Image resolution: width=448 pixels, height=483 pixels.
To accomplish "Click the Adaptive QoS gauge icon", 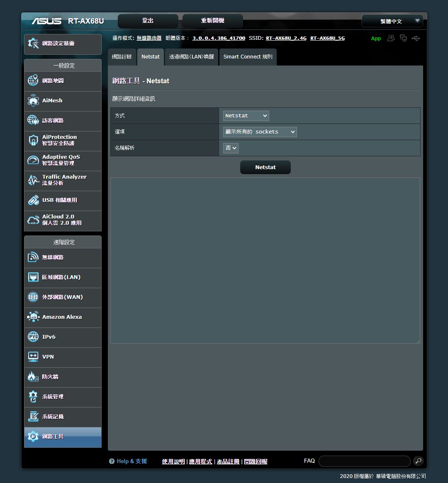I will tap(33, 160).
